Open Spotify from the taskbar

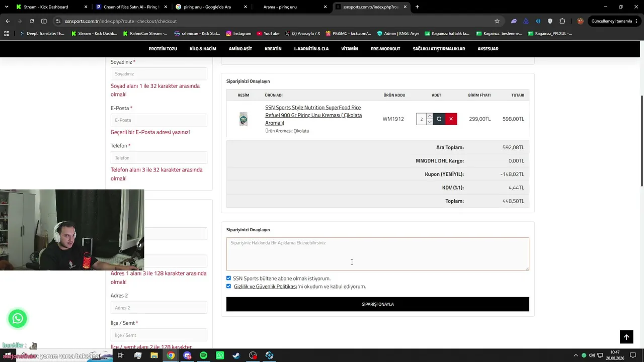[x=203, y=355]
